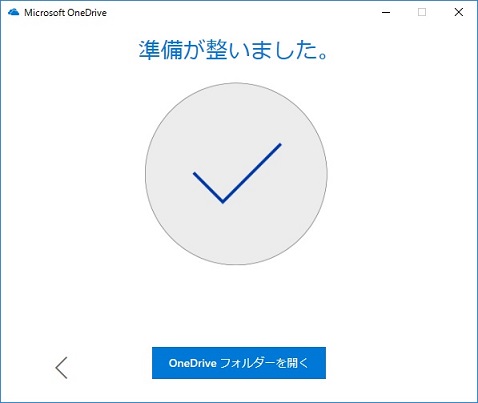The image size is (478, 403).
Task: Return to the previous setup page
Action: 61,368
